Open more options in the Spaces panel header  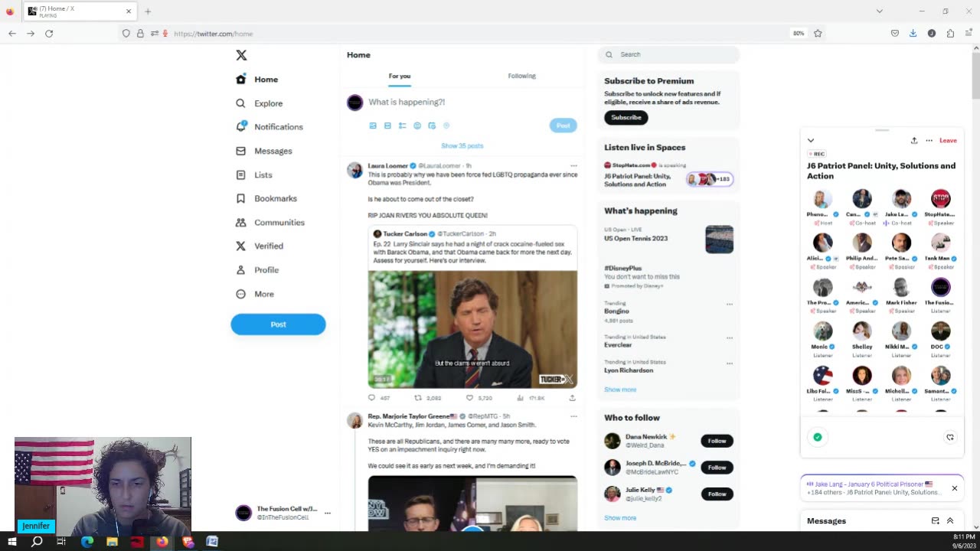pos(929,141)
